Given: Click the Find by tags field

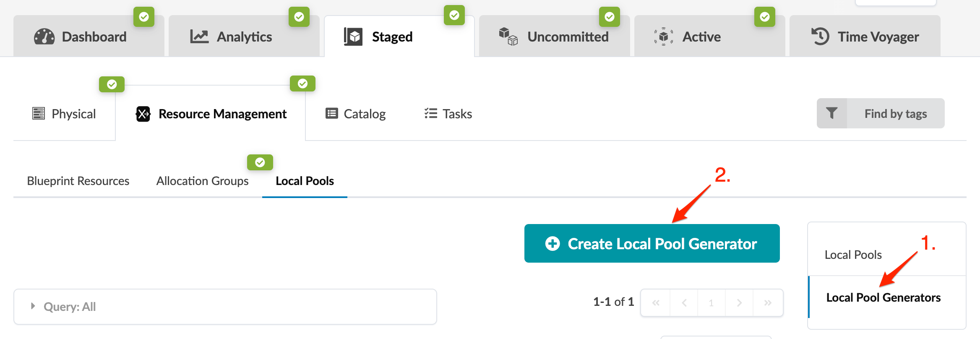Looking at the screenshot, I should [895, 114].
